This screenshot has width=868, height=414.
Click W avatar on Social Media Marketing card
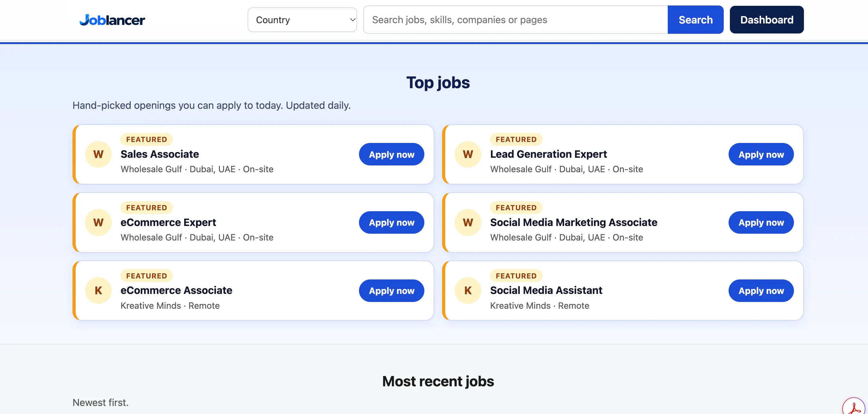[x=468, y=223]
